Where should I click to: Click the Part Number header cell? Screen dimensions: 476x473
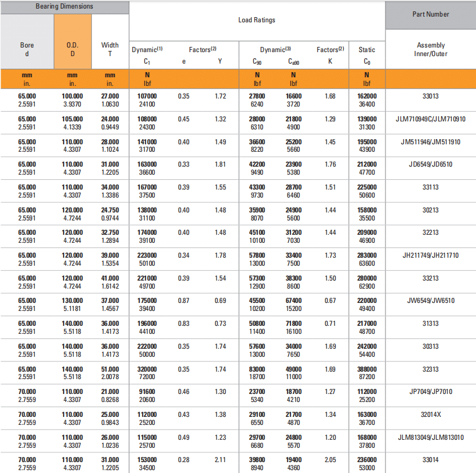click(x=430, y=14)
